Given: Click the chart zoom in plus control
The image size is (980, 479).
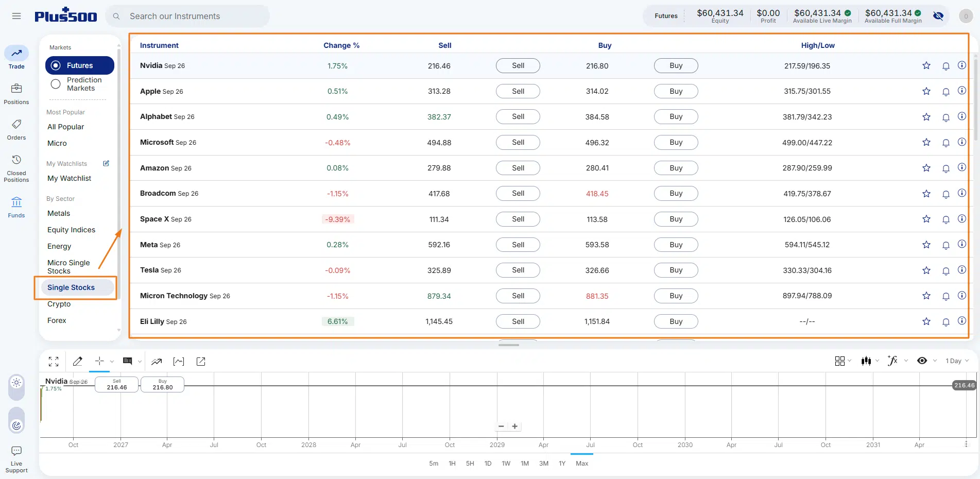Looking at the screenshot, I should [x=514, y=426].
